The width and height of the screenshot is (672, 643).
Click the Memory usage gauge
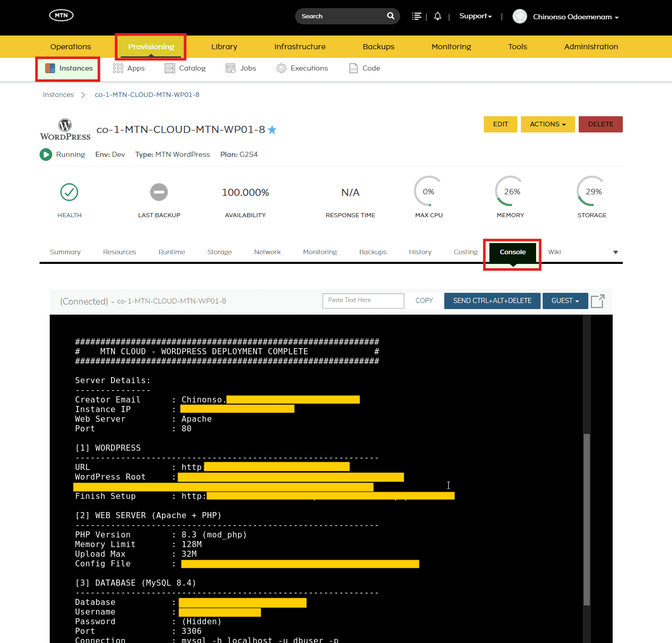[511, 191]
